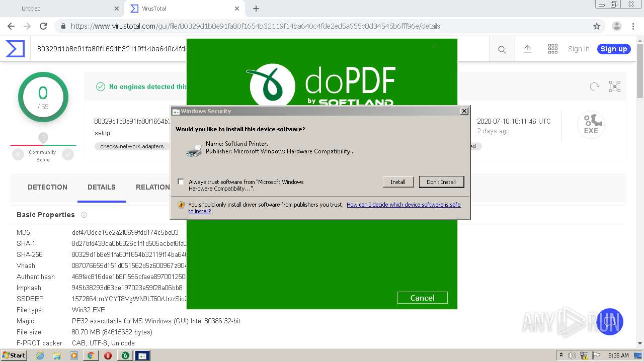The width and height of the screenshot is (644, 362).
Task: Open the file explorer taskbar icon
Action: [57, 355]
